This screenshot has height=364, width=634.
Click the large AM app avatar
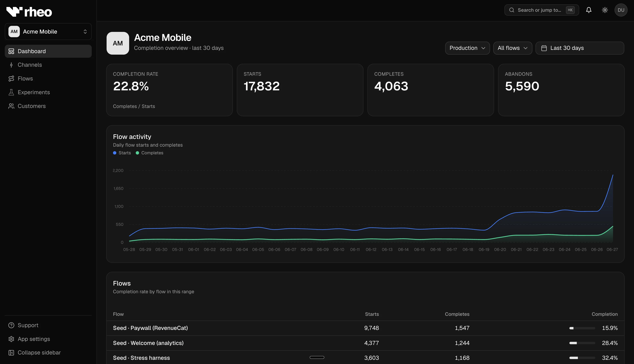(118, 43)
